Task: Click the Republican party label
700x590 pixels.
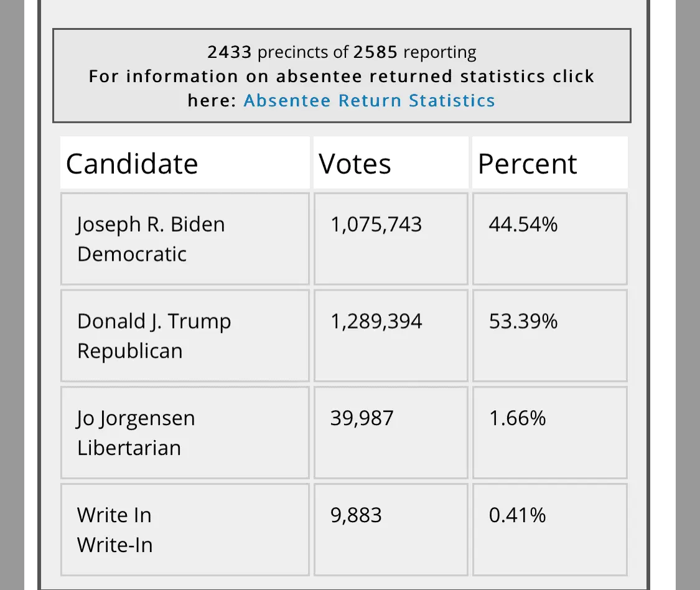Action: (129, 351)
